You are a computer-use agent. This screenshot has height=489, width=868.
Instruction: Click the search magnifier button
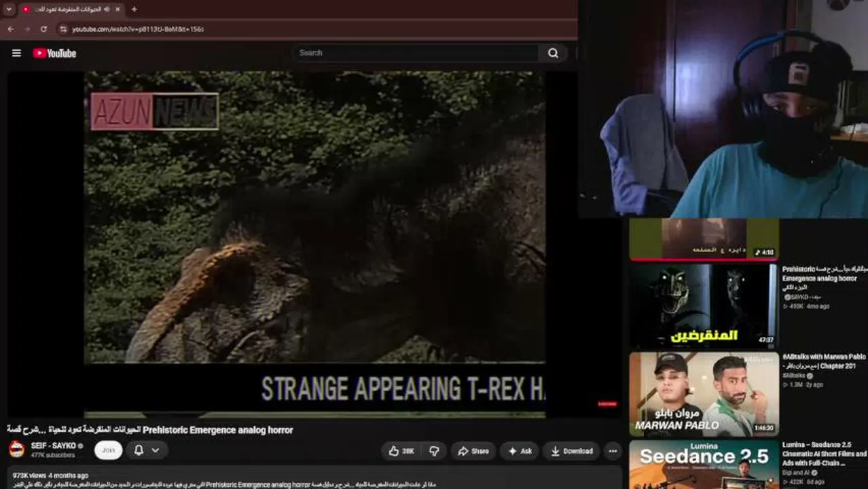point(553,53)
